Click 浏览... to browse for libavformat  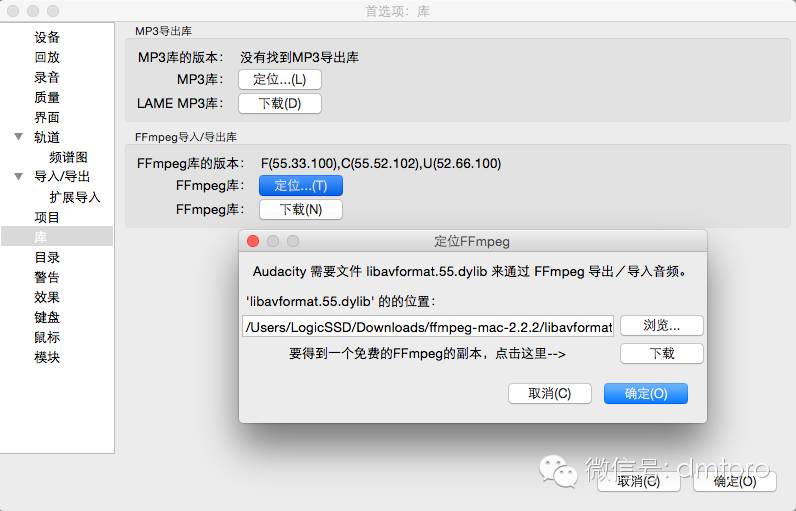click(x=661, y=326)
